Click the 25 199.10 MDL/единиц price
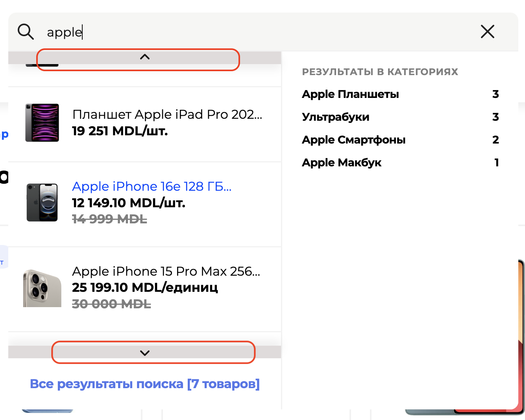525x420 pixels. point(145,287)
